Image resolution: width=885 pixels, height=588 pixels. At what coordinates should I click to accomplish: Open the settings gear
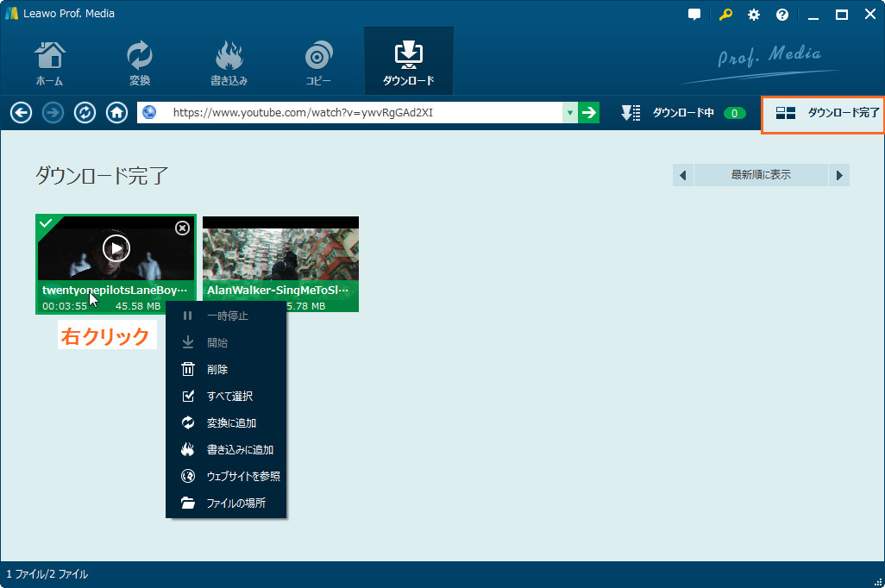[754, 15]
